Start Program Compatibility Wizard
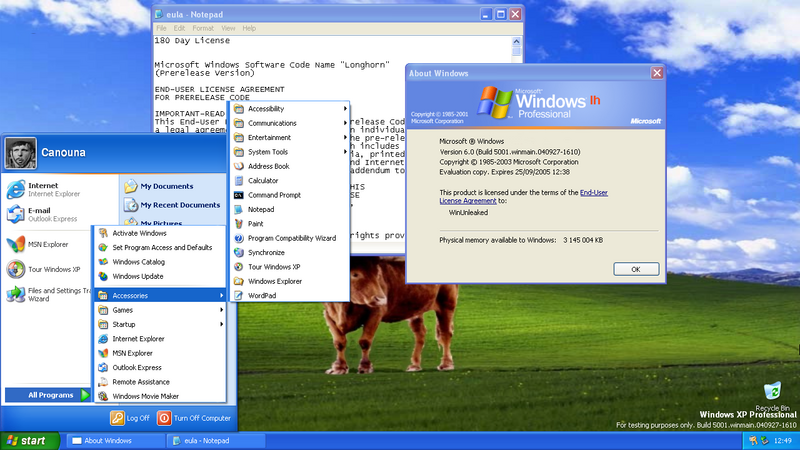 click(x=290, y=238)
